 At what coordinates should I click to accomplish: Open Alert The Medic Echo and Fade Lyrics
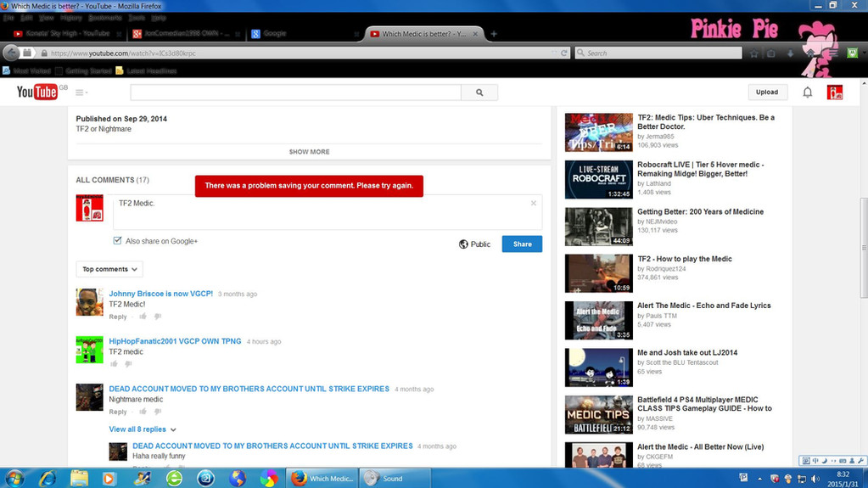pyautogui.click(x=703, y=306)
